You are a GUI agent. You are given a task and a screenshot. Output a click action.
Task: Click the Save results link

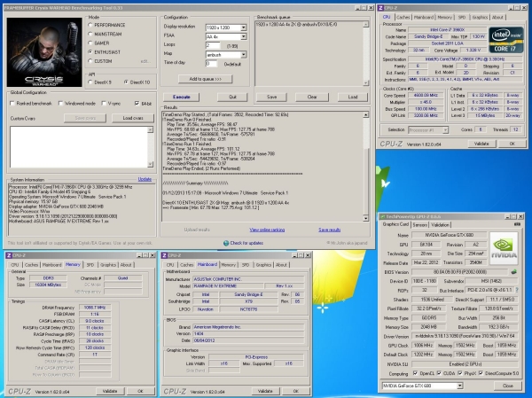(x=330, y=230)
